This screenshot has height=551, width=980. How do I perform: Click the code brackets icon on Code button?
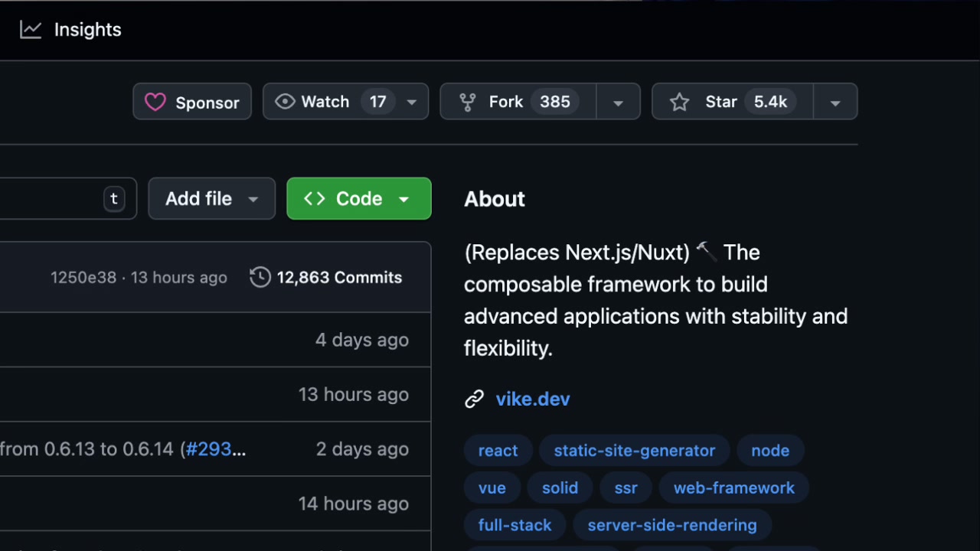point(314,198)
